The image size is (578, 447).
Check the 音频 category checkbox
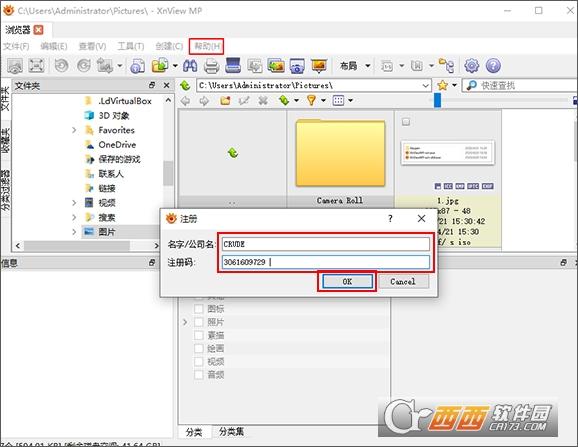point(199,375)
